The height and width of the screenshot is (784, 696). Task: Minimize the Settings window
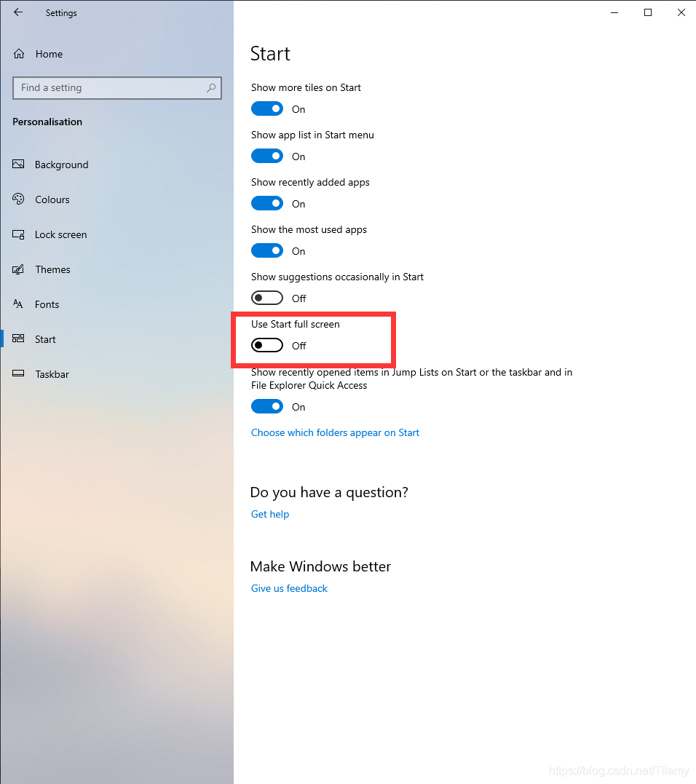(x=614, y=12)
